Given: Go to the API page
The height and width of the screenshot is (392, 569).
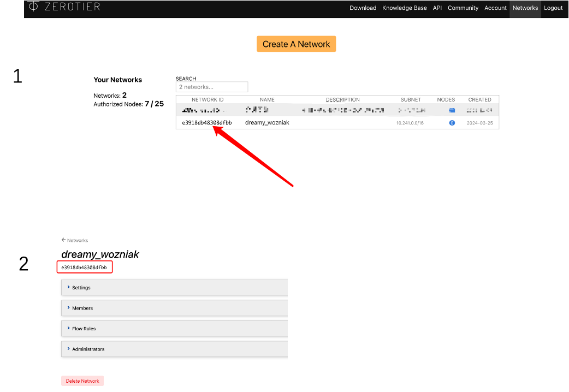Looking at the screenshot, I should (437, 8).
